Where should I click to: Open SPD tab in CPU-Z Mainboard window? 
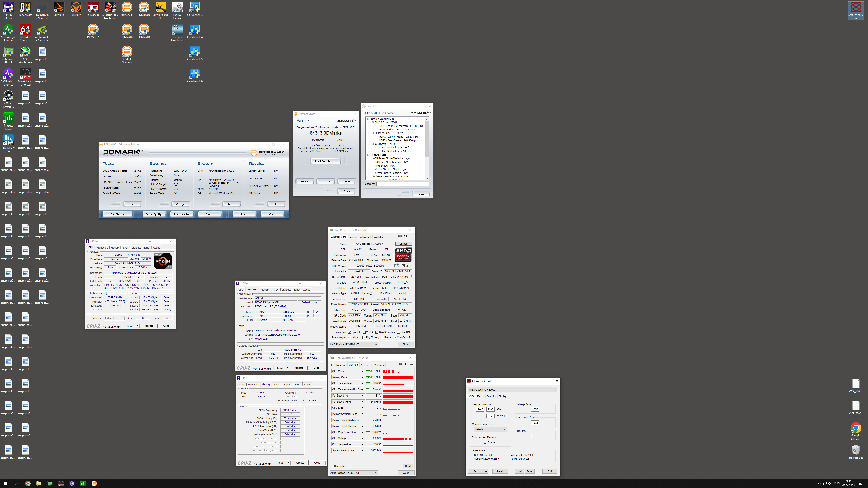pyautogui.click(x=275, y=290)
